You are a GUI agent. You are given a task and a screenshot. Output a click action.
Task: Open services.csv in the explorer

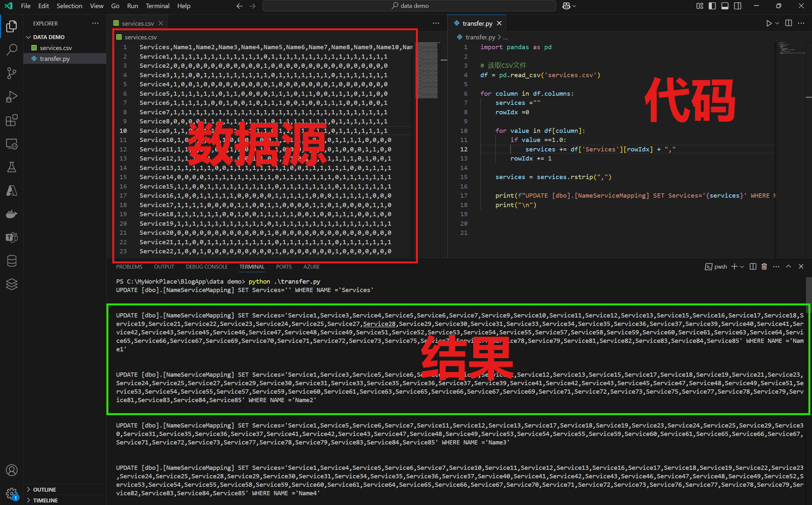56,48
